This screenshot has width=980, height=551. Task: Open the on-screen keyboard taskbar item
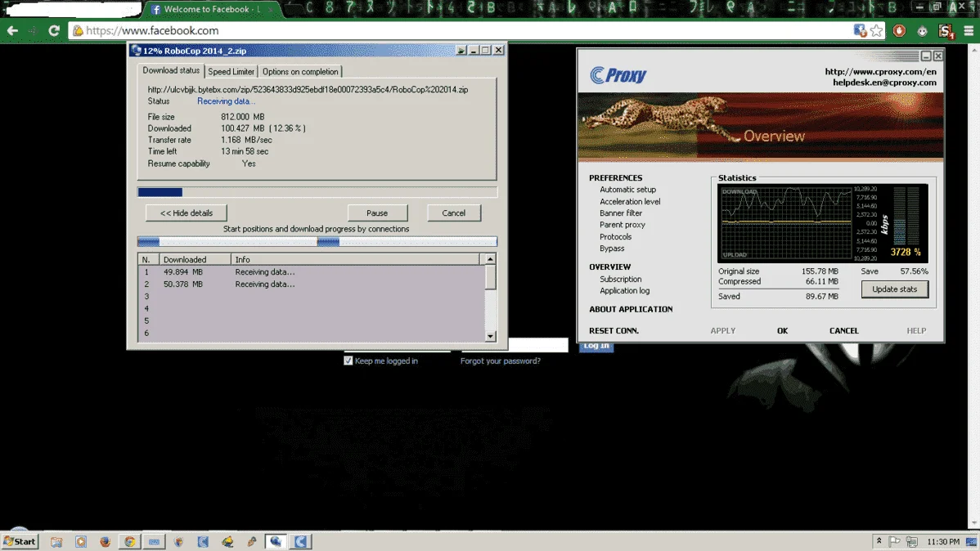click(154, 542)
